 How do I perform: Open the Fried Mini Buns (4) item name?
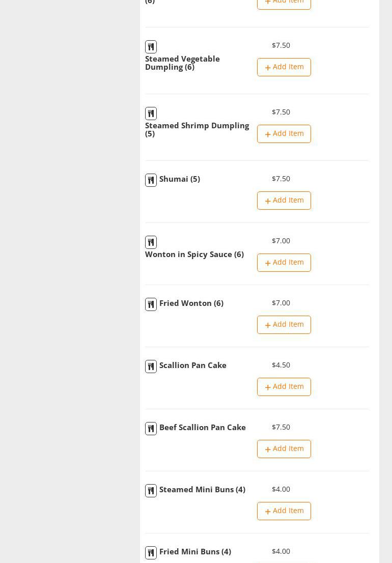coord(195,552)
